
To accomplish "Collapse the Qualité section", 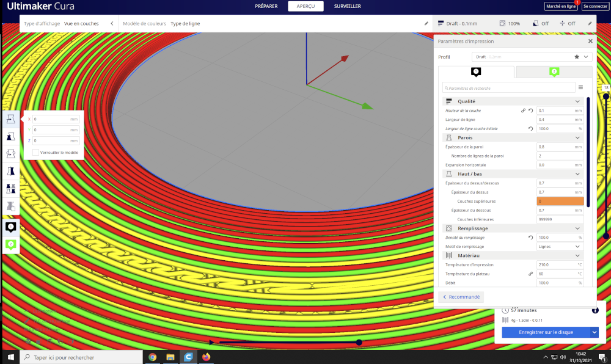I will click(577, 101).
